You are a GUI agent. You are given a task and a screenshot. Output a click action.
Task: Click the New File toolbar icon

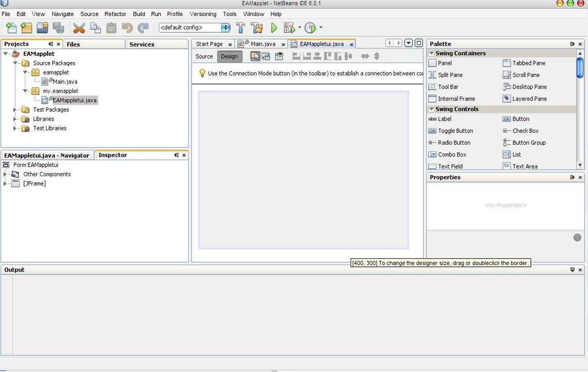coord(11,28)
